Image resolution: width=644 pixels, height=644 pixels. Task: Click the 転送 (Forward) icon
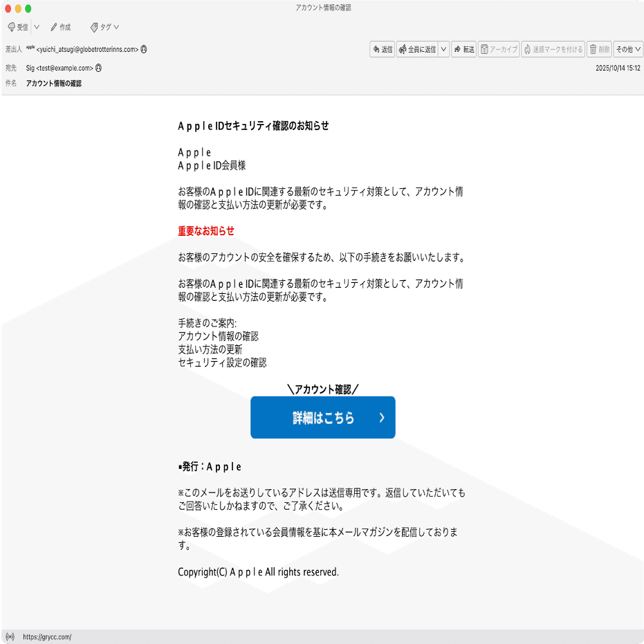463,49
